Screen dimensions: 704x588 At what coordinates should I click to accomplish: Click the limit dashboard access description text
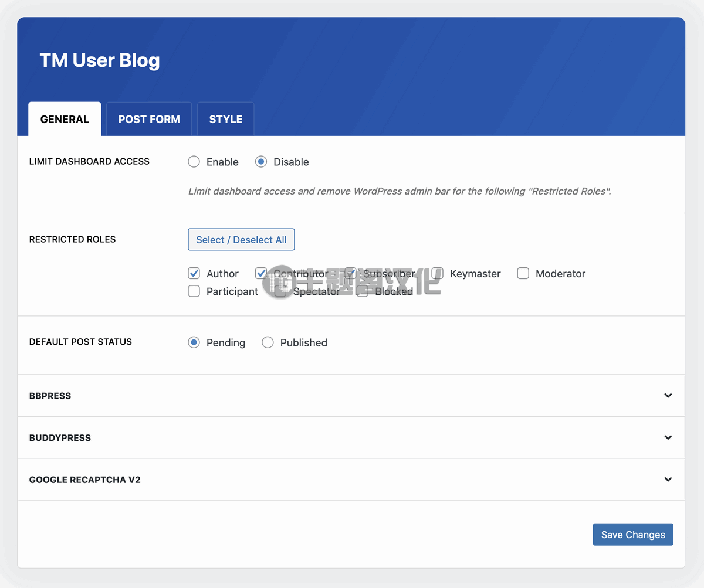click(400, 191)
